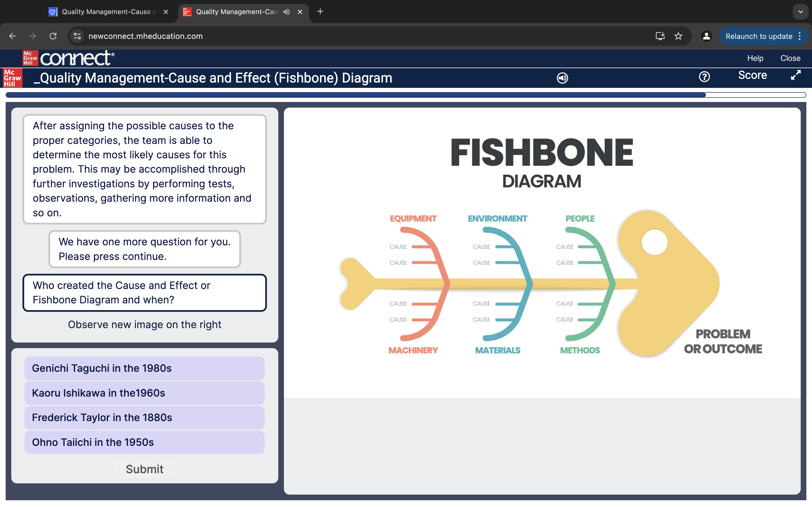Click the address bar URL field
Image resolution: width=812 pixels, height=507 pixels.
(336, 36)
